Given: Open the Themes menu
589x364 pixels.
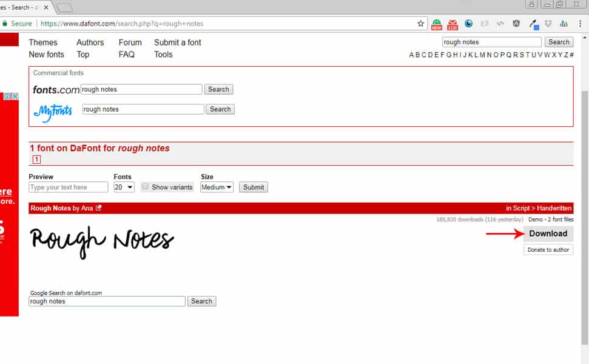Looking at the screenshot, I should click(43, 42).
